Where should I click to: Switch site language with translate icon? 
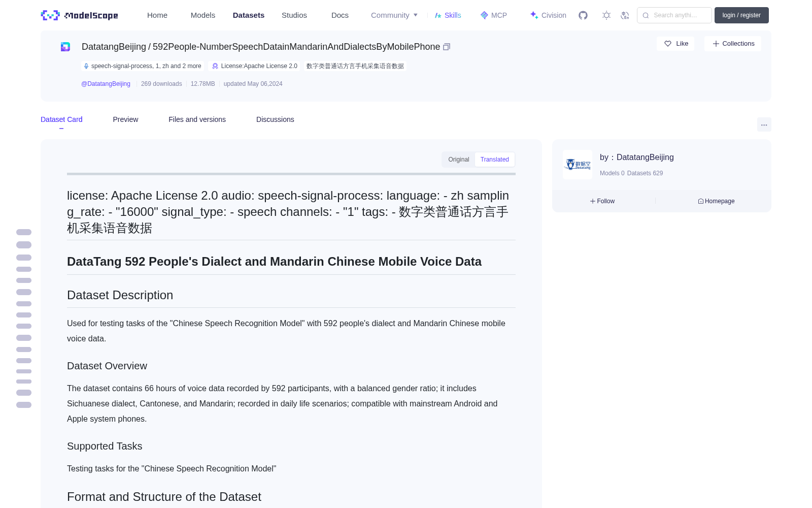(625, 15)
